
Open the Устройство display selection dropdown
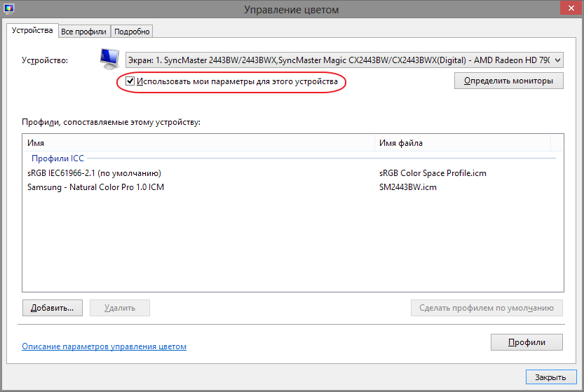point(345,60)
